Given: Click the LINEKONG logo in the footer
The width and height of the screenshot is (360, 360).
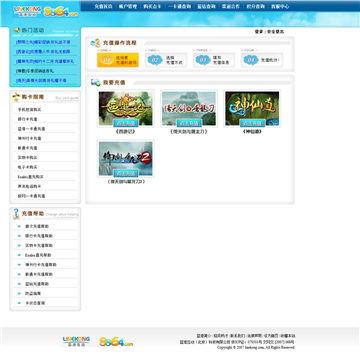Looking at the screenshot, I should [76, 341].
